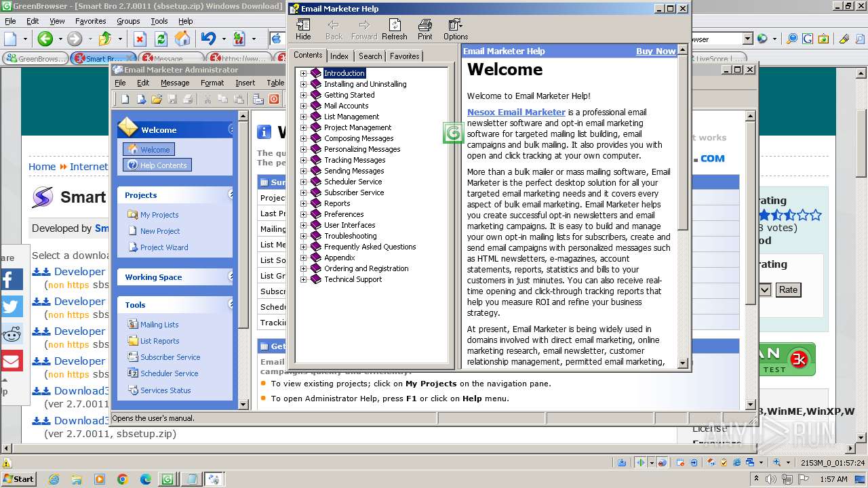Click the red power icon in Email Marketer

pyautogui.click(x=274, y=99)
